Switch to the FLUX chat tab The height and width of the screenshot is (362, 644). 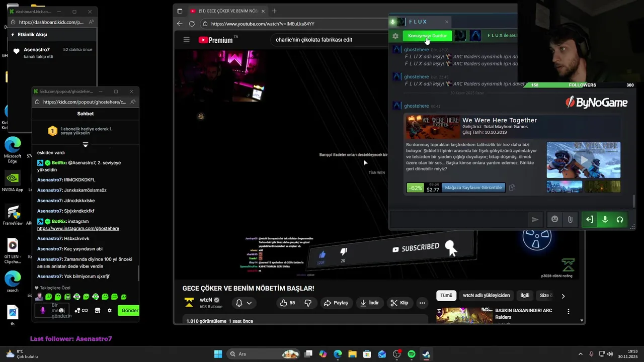click(x=418, y=22)
